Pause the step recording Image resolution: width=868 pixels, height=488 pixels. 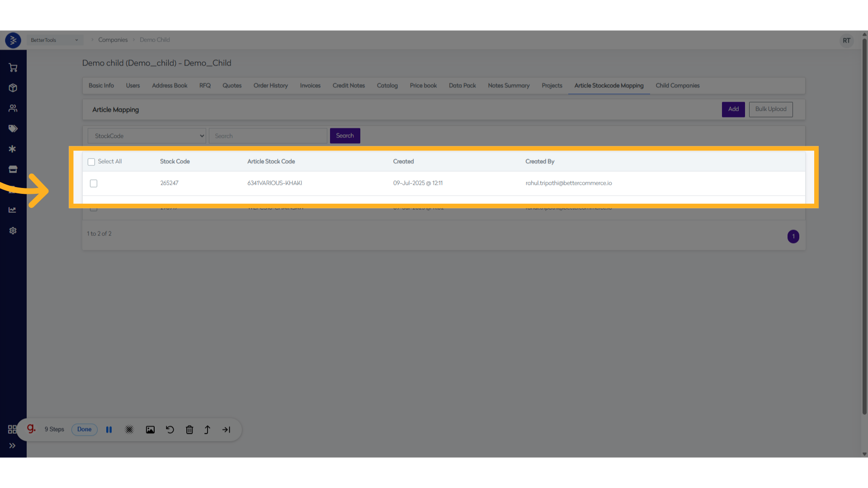click(109, 430)
